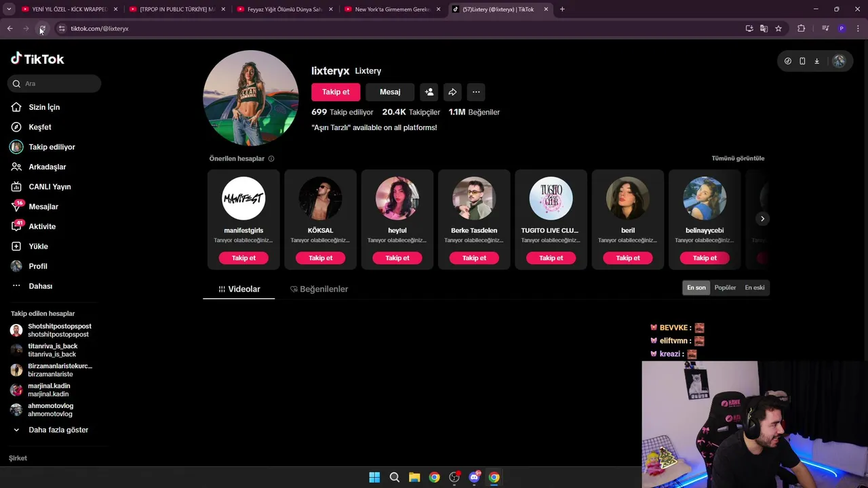Click translate page icon

[x=764, y=28]
